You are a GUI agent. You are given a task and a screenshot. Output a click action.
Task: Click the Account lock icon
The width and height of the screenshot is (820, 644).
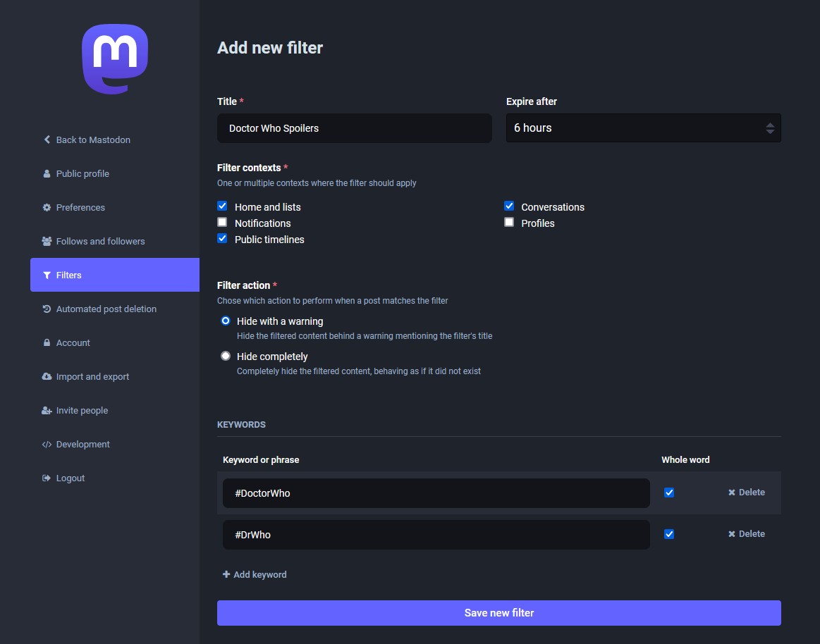[x=47, y=342]
